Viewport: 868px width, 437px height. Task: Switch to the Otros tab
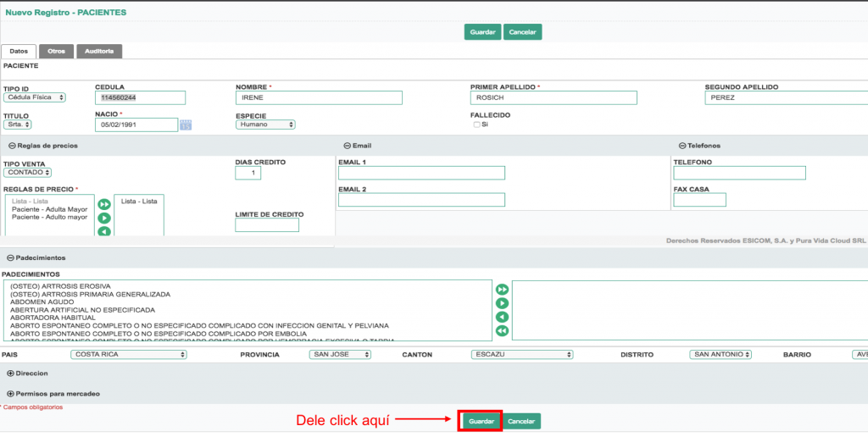tap(57, 52)
